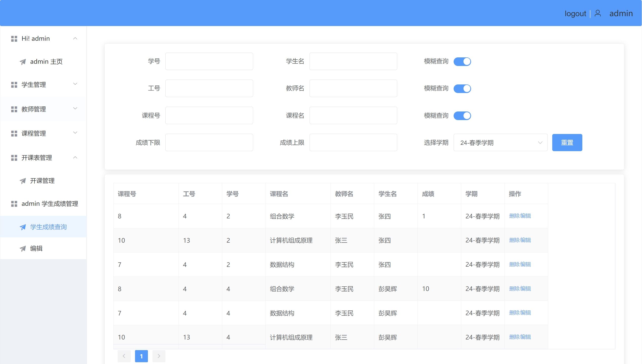Click 编辑 for 计算机组成原理 row of 彭昊辉
This screenshot has height=364, width=642.
pyautogui.click(x=525, y=337)
